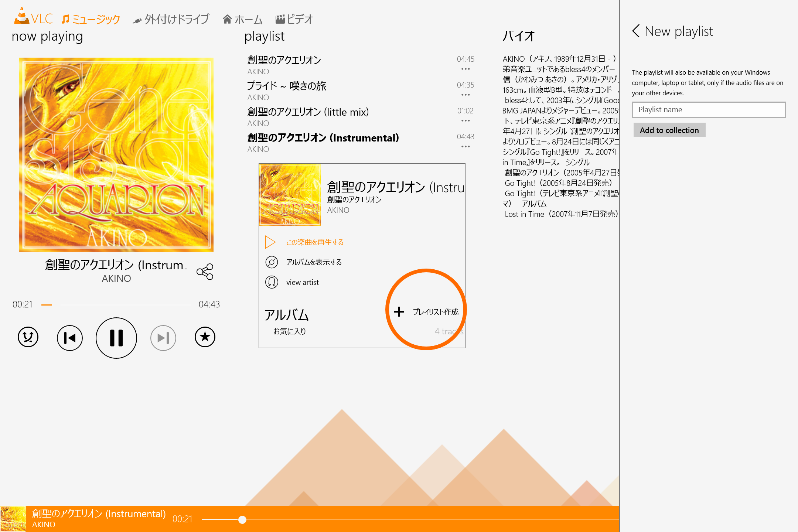Click the Add to collection button
The image size is (798, 532).
[669, 130]
